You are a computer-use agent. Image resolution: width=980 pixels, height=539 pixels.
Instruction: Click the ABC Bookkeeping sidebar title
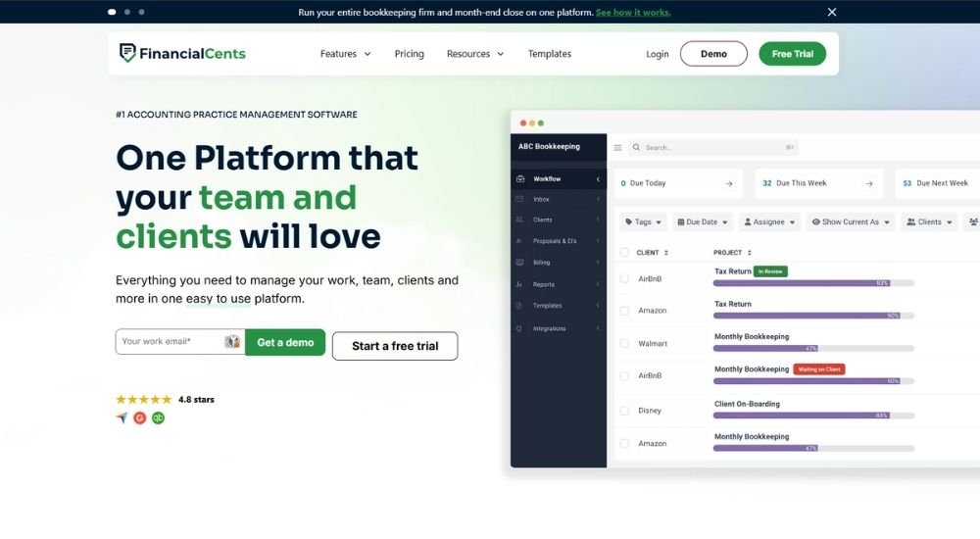point(549,146)
